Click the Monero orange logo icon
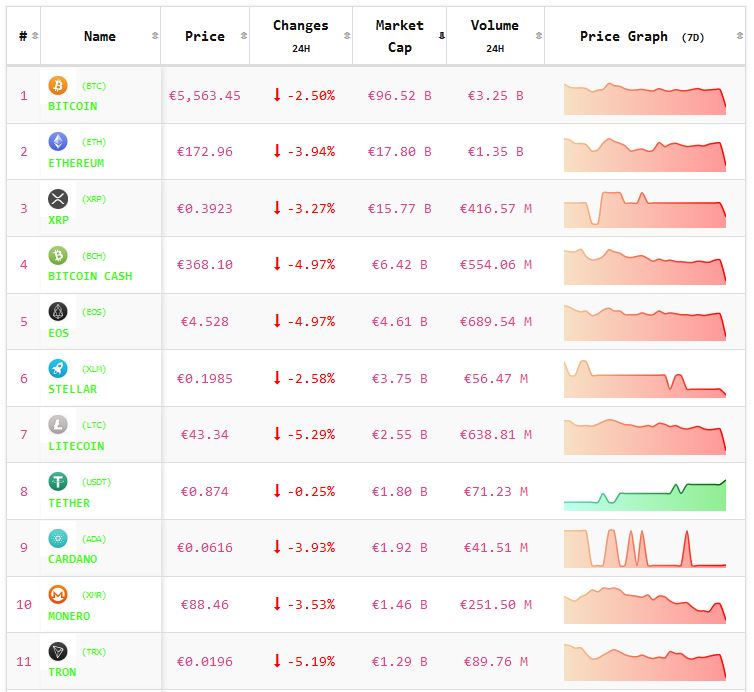The image size is (754, 692). [58, 595]
